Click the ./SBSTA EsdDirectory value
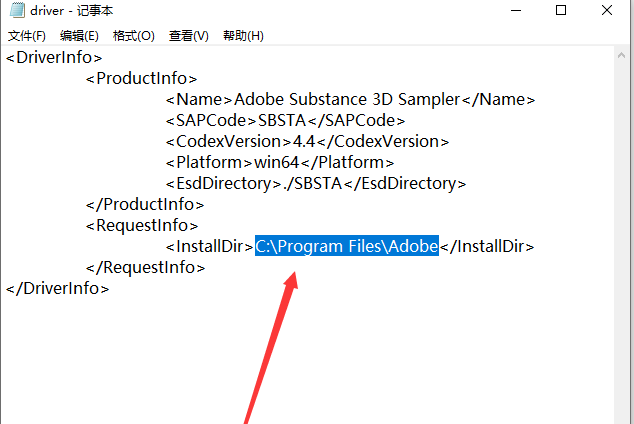634x424 pixels. click(313, 184)
